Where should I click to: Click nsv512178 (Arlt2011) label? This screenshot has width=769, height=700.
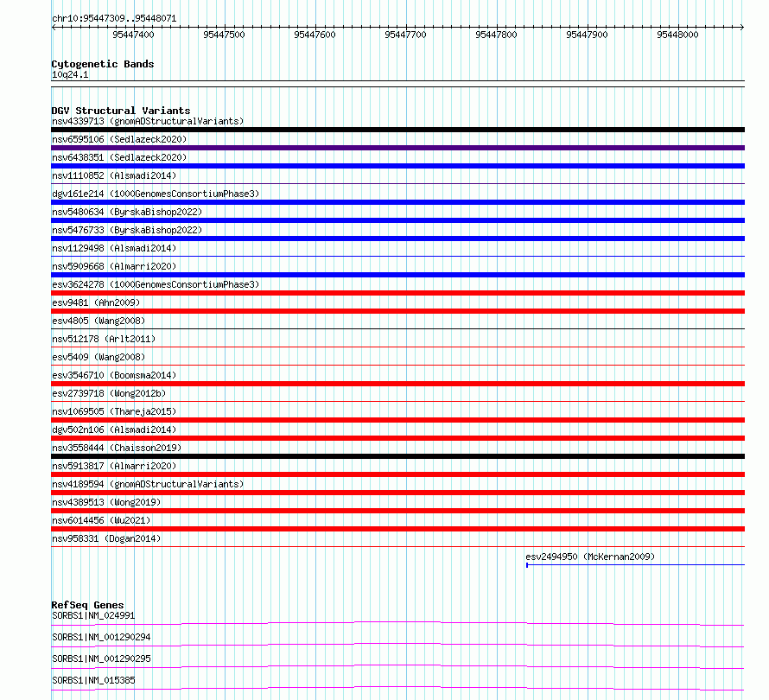click(x=104, y=339)
